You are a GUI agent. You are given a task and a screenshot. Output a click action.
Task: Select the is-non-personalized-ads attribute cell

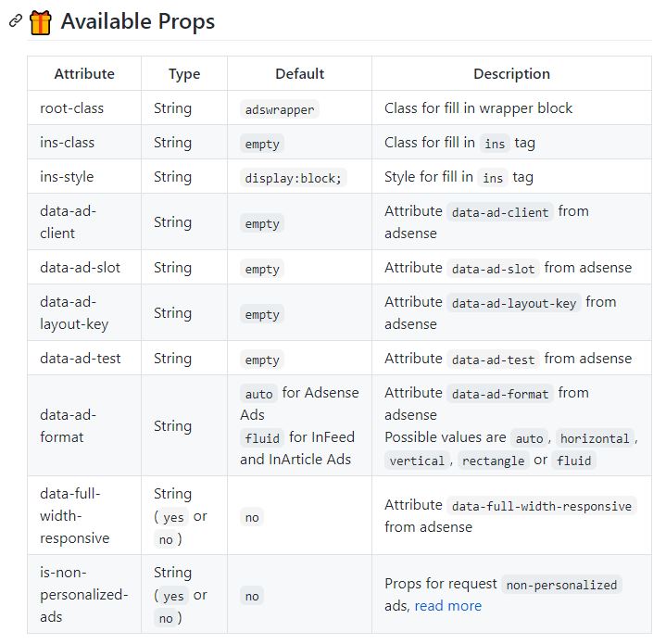coord(84,594)
